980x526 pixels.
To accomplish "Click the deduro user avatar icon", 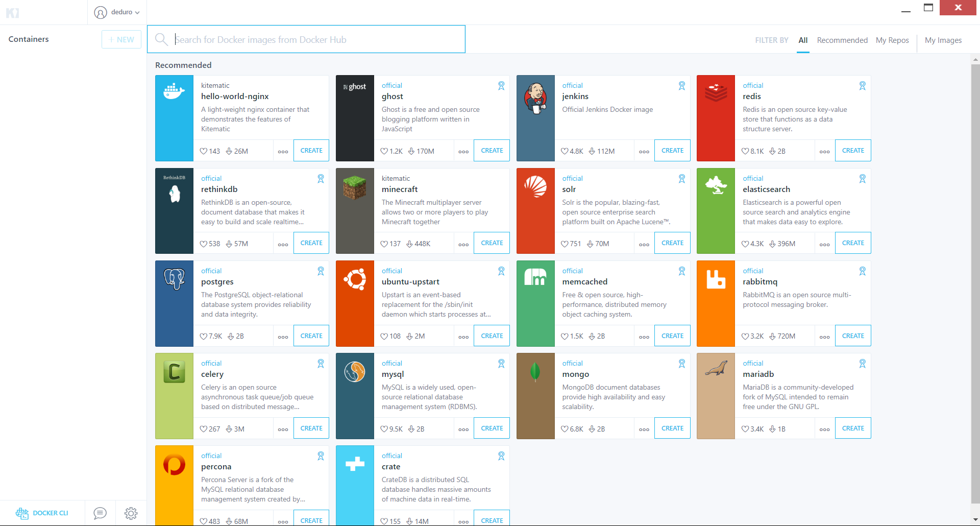I will click(x=101, y=12).
